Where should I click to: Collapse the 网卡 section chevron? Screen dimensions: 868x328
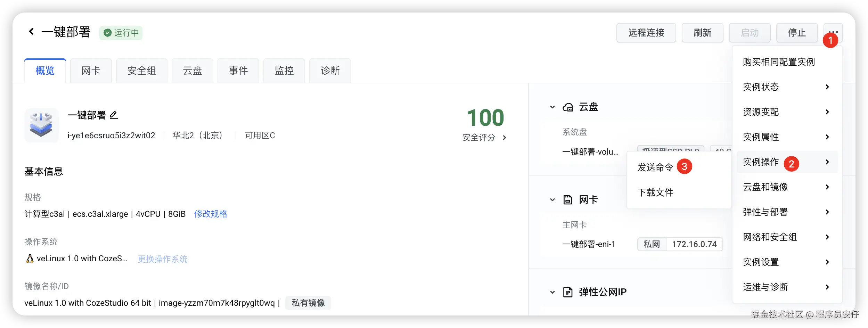(552, 200)
